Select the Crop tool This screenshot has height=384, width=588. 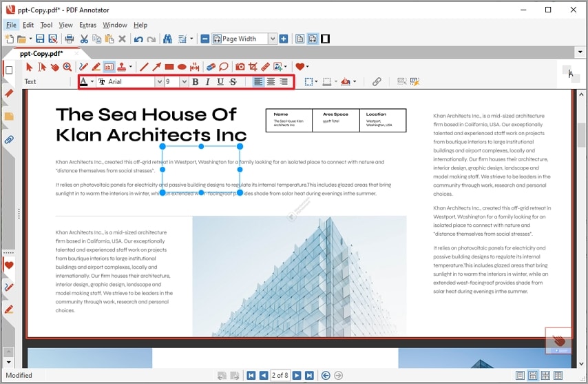point(253,67)
